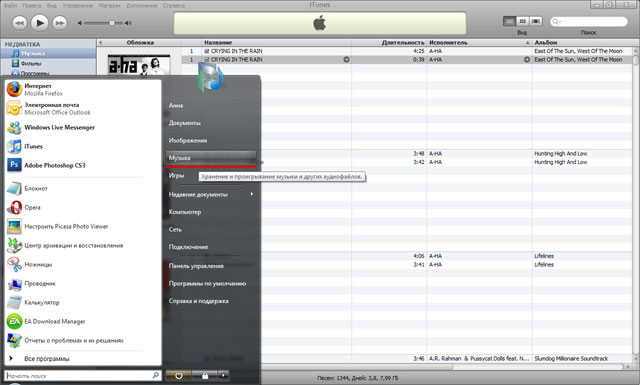Open the Управление menu in iTunes

[78, 5]
